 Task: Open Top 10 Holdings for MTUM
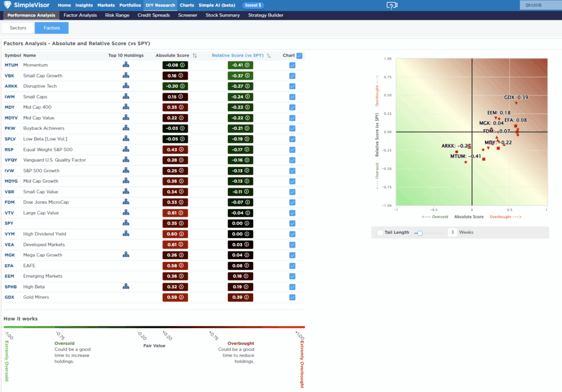click(125, 65)
